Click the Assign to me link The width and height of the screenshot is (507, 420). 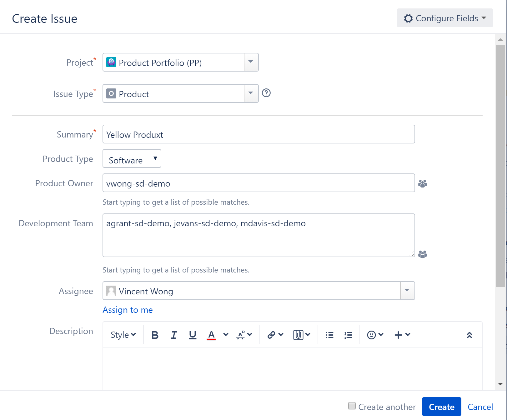(128, 310)
